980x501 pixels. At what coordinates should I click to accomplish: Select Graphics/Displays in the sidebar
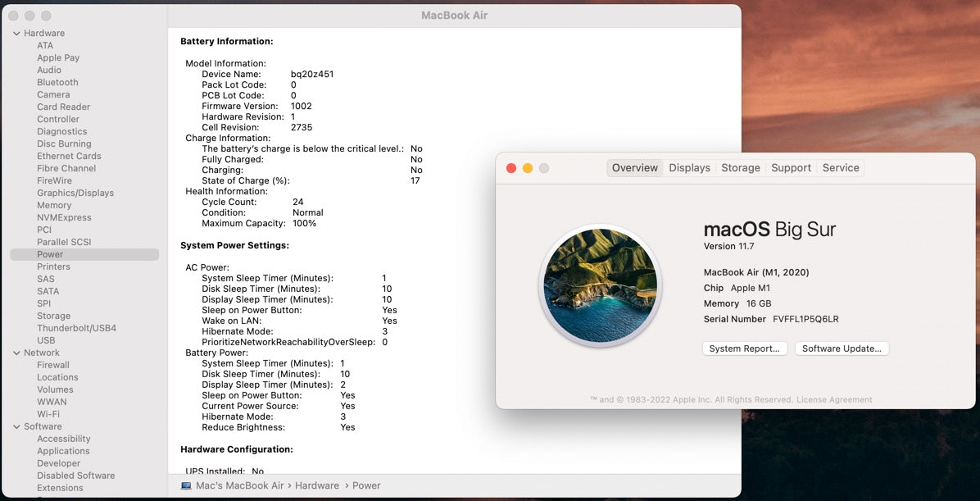(x=75, y=194)
